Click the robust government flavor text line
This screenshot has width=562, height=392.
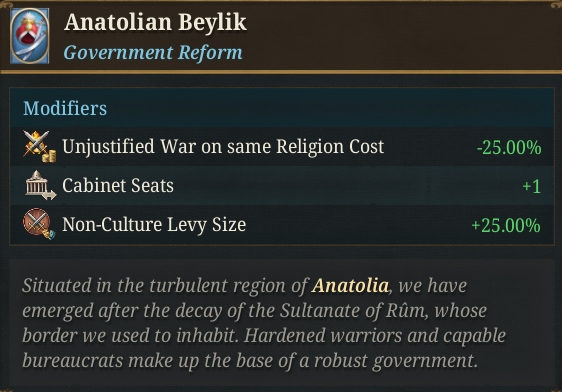click(x=250, y=361)
